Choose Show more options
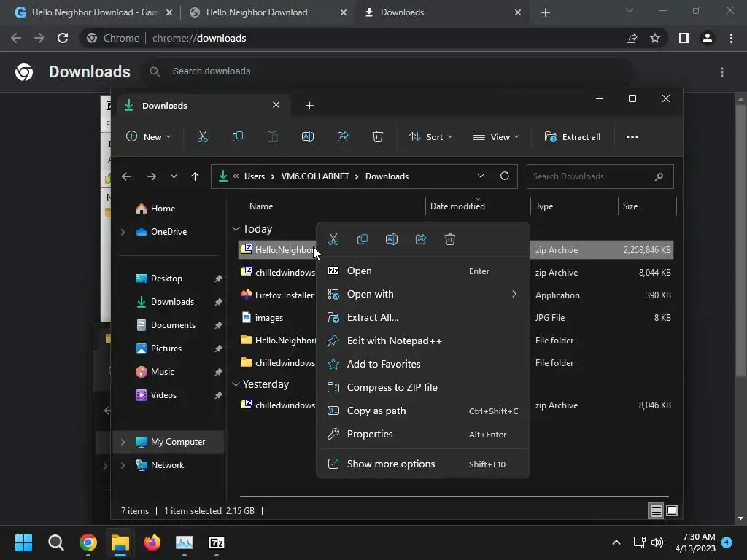Image resolution: width=747 pixels, height=560 pixels. [x=423, y=464]
